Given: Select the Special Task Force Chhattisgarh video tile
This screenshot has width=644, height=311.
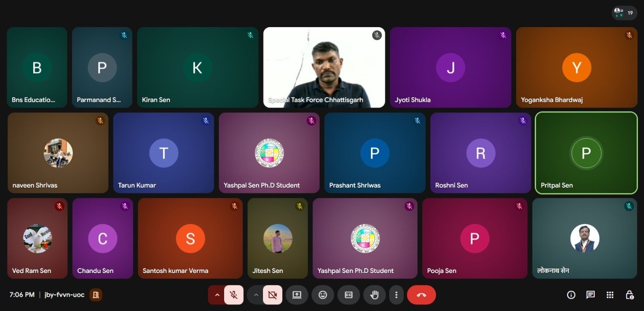Looking at the screenshot, I should point(324,67).
